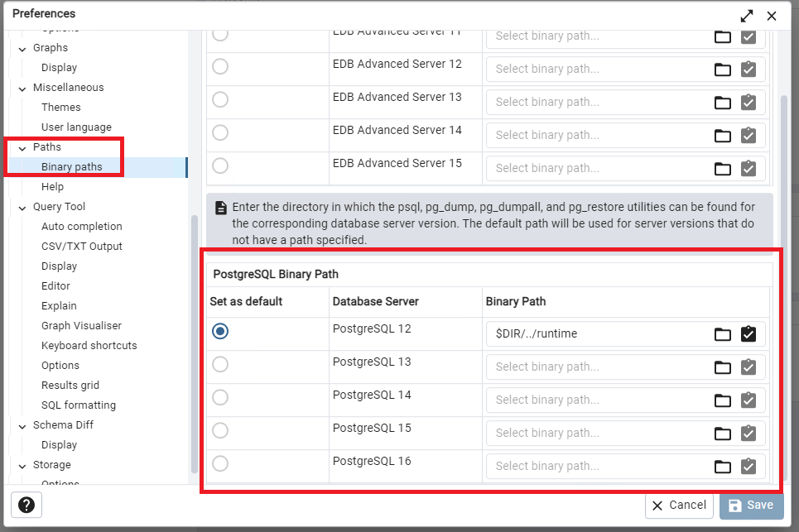The image size is (799, 532).
Task: Set EDB Advanced Server 12 as default
Action: coord(220,67)
